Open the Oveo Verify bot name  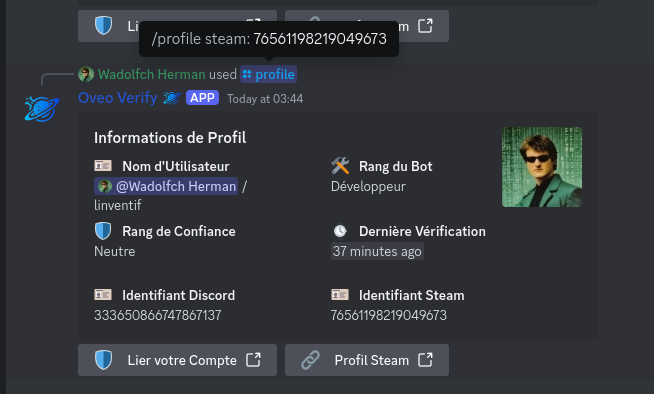[x=118, y=98]
